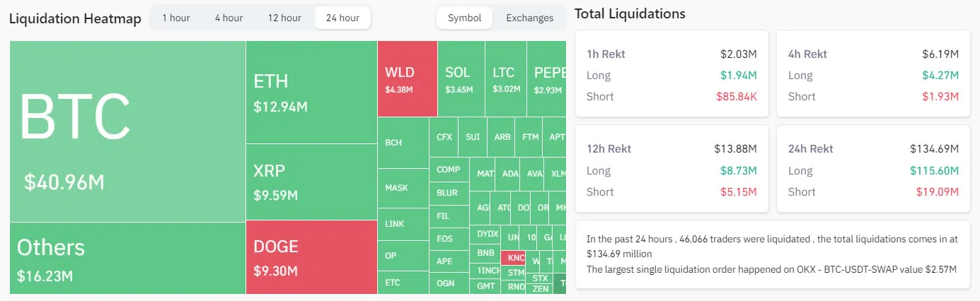The height and width of the screenshot is (301, 980).
Task: Select the 24 hour timeframe tab
Action: point(342,18)
